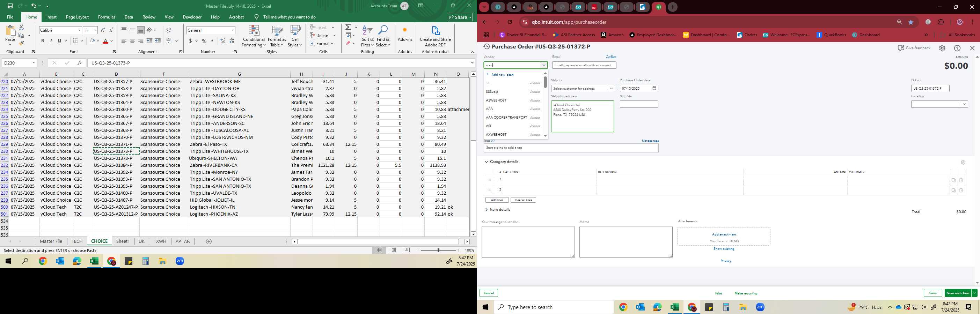Screen dimensions: 980x314
Task: Toggle Underline formatting in Excel ribbon
Action: point(59,41)
